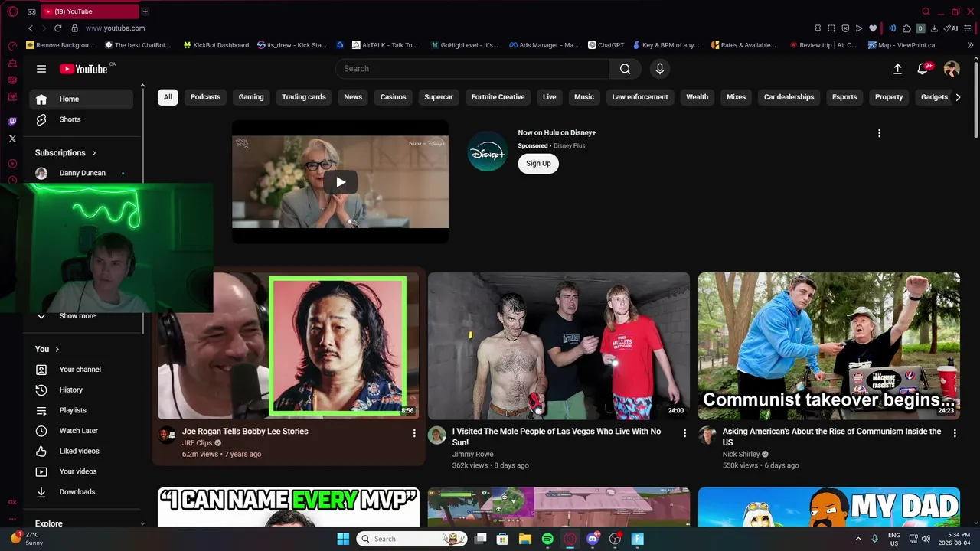
Task: Click the search magnifier button
Action: click(x=626, y=69)
